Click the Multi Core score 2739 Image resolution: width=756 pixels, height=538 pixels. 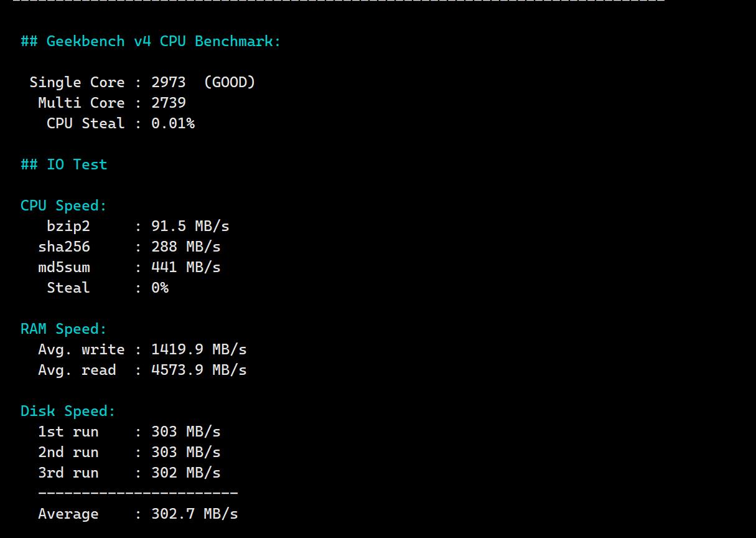(168, 103)
